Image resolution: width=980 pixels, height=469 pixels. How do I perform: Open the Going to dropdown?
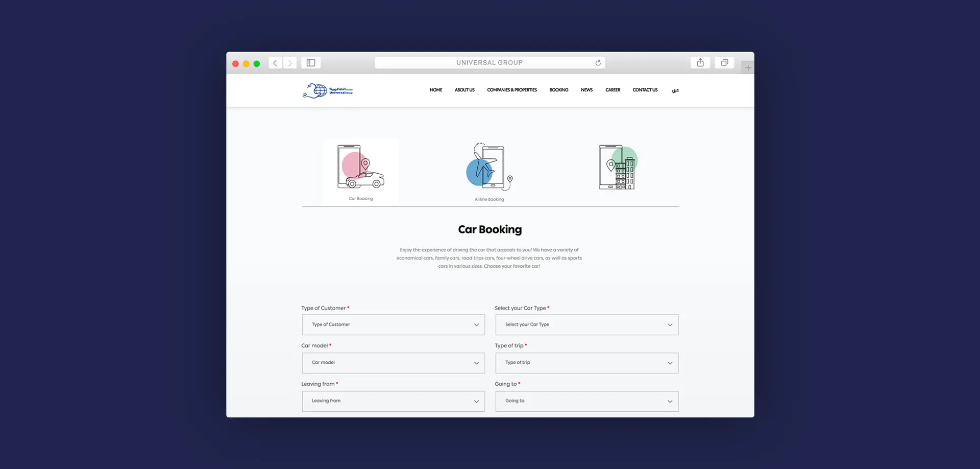tap(586, 401)
